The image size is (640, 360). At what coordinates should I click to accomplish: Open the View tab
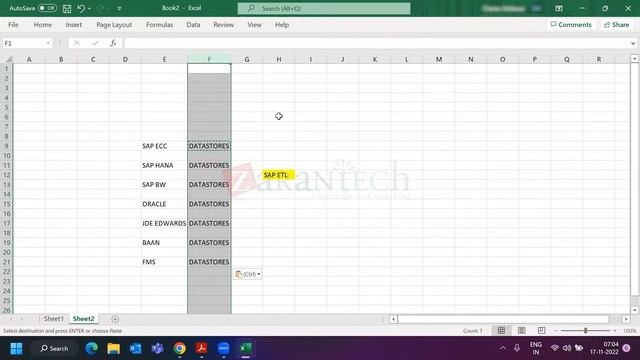pyautogui.click(x=254, y=25)
